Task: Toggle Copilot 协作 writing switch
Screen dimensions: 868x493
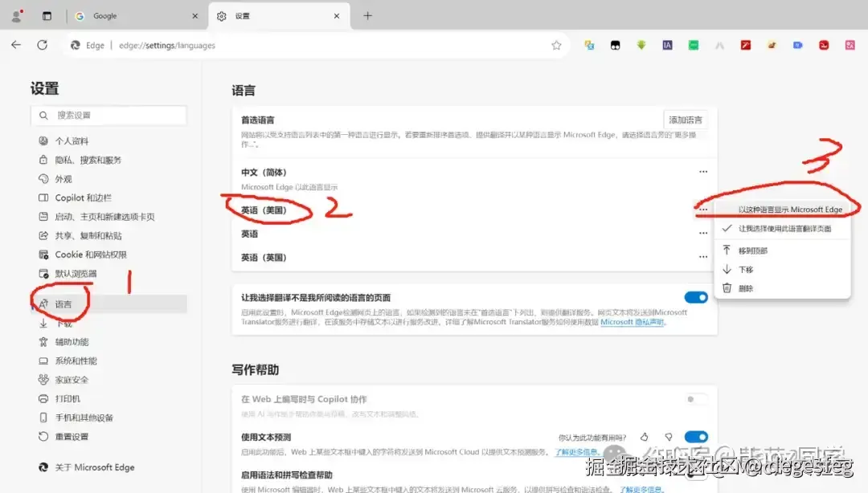Action: [x=696, y=399]
